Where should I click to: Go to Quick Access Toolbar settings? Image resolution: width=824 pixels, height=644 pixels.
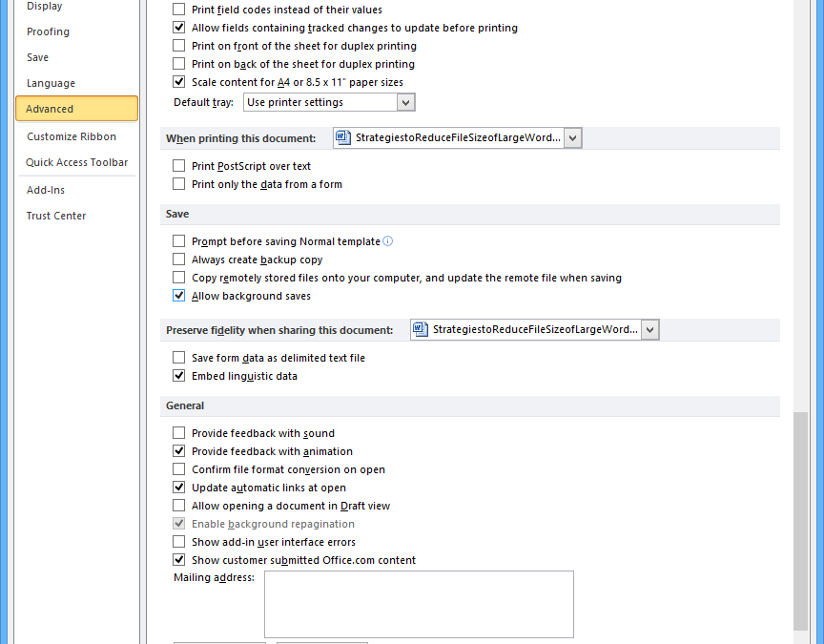76,162
